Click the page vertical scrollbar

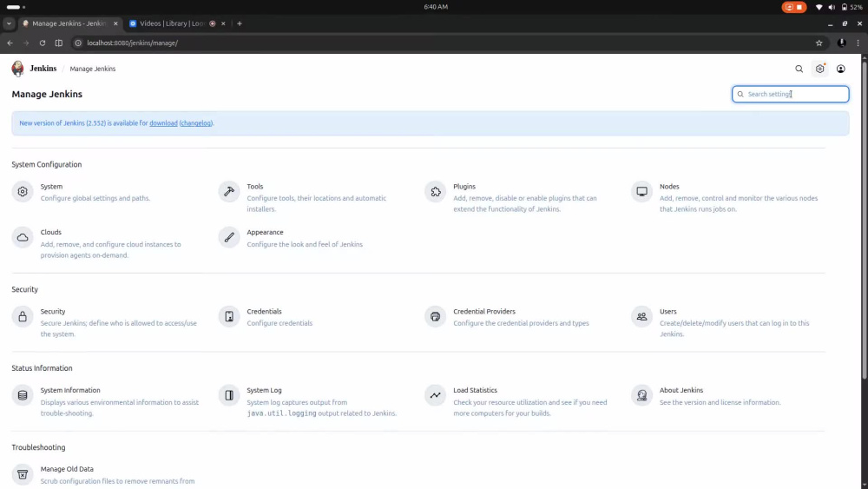[864, 221]
